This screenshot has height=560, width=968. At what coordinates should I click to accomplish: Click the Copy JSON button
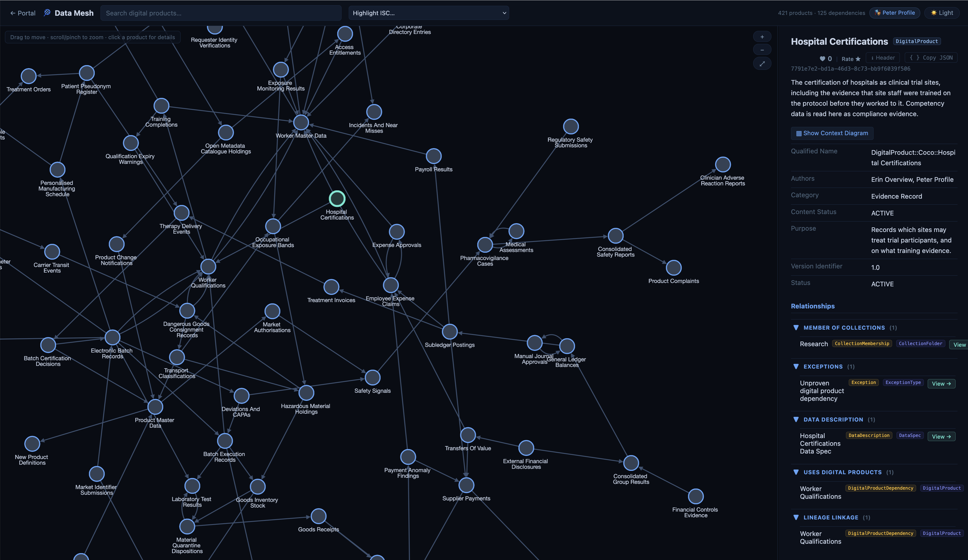[x=931, y=58]
